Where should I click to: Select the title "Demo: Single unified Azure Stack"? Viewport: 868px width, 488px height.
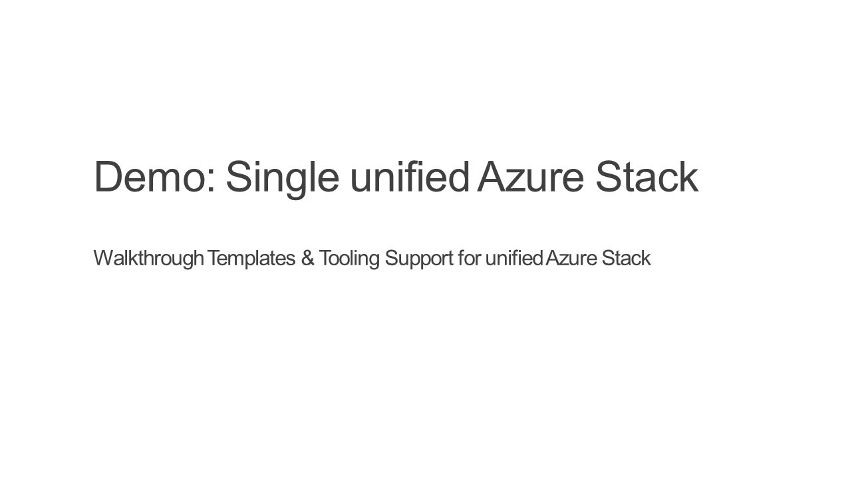396,179
